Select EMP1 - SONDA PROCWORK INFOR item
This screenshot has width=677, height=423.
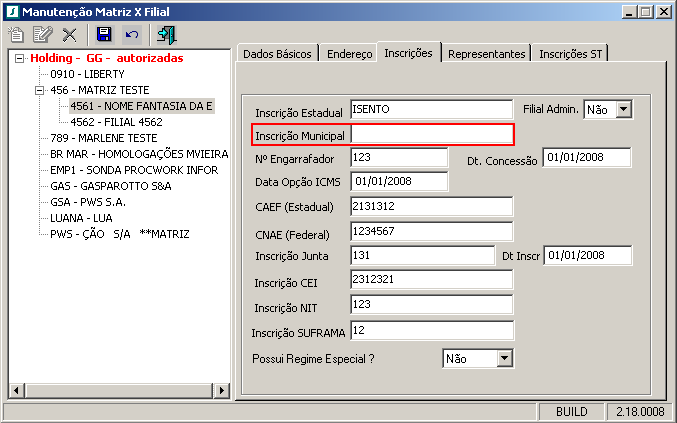134,170
